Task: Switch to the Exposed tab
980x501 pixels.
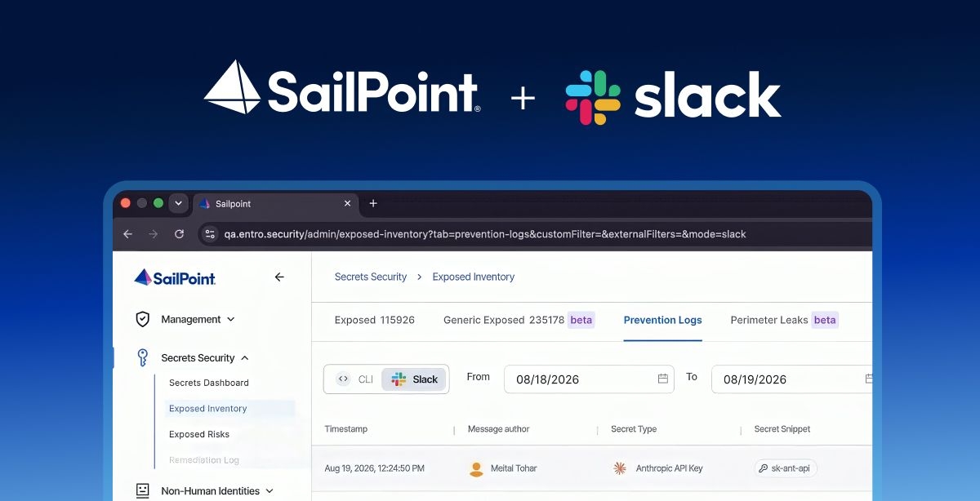Action: pyautogui.click(x=375, y=320)
